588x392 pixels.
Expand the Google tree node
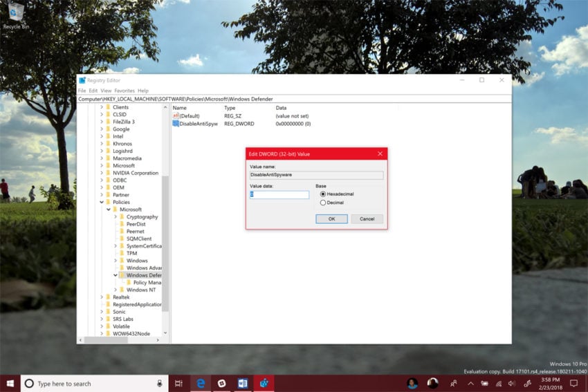(101, 129)
